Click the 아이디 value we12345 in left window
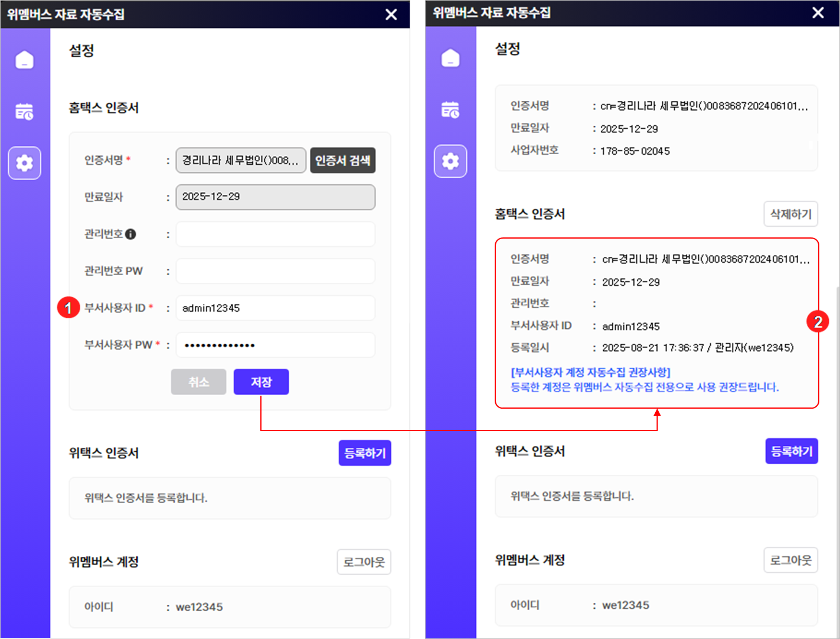Screen dimensions: 840x639 tap(200, 607)
